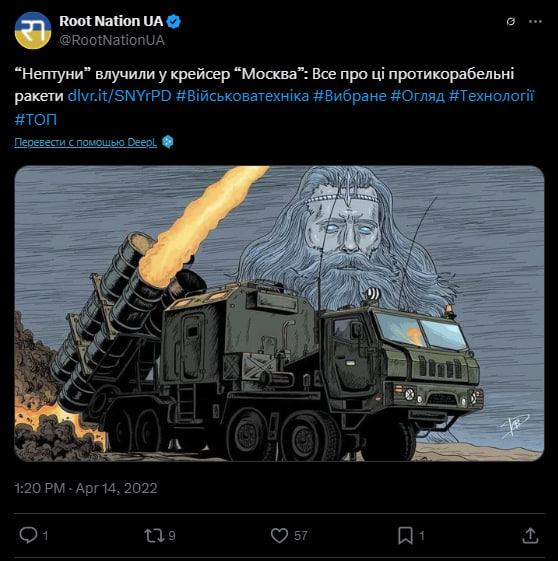Screen dimensions: 558x561
Task: Translate post via Перевести с помощью DeepL
Action: (85, 142)
